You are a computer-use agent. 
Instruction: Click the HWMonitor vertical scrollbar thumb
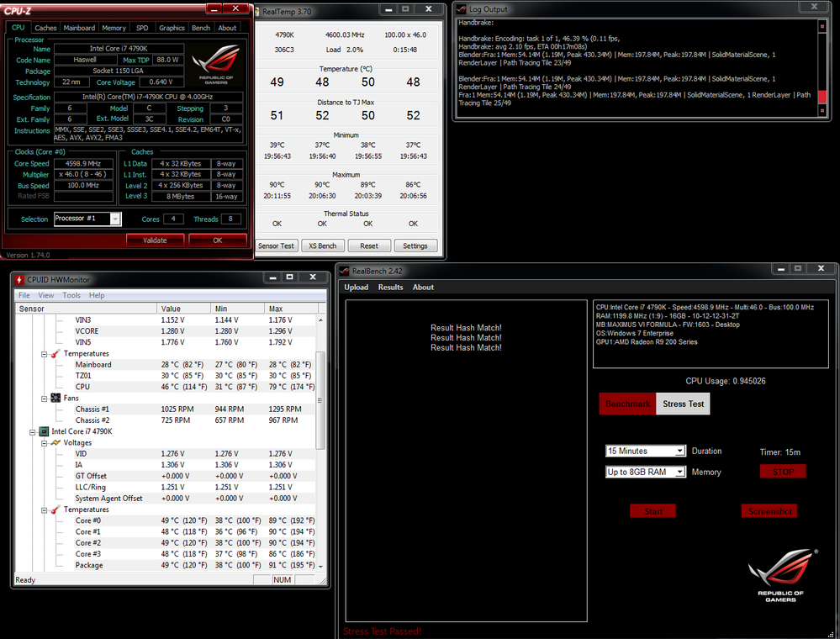320,400
